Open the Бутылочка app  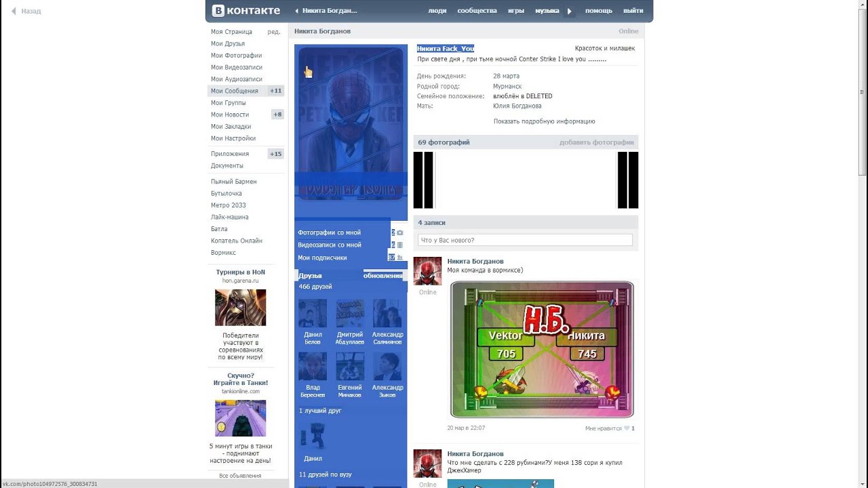click(226, 193)
